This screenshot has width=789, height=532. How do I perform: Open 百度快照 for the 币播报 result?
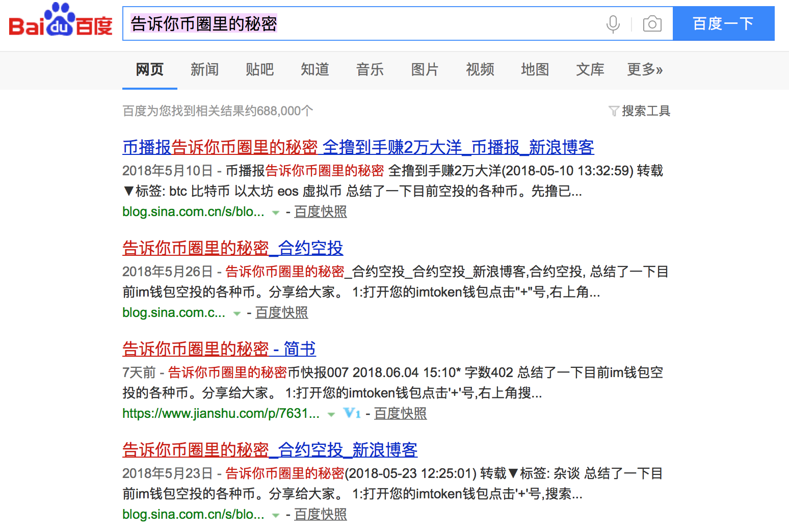point(321,211)
